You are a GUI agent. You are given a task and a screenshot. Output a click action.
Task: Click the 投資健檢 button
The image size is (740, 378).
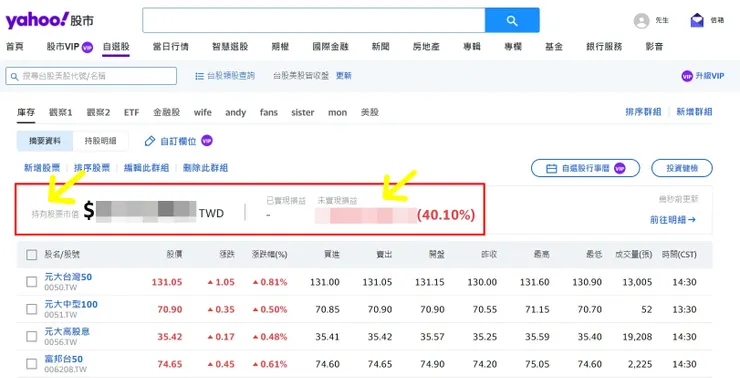pos(682,168)
